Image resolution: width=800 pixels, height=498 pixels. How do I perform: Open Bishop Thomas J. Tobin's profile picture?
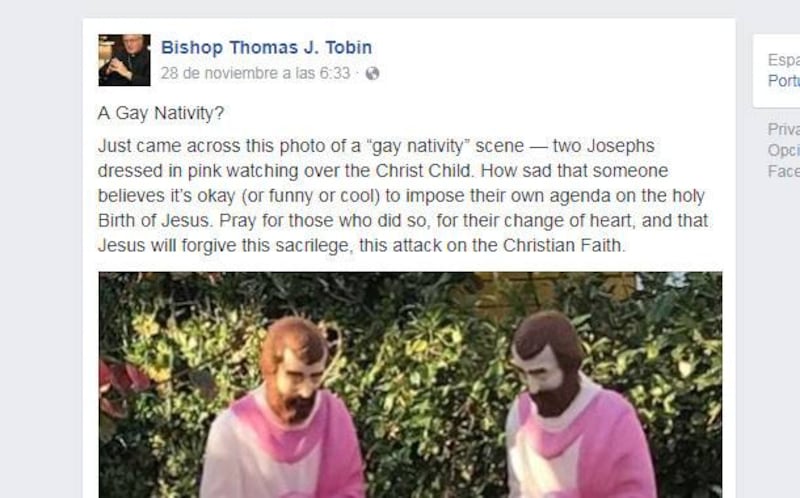pyautogui.click(x=124, y=60)
